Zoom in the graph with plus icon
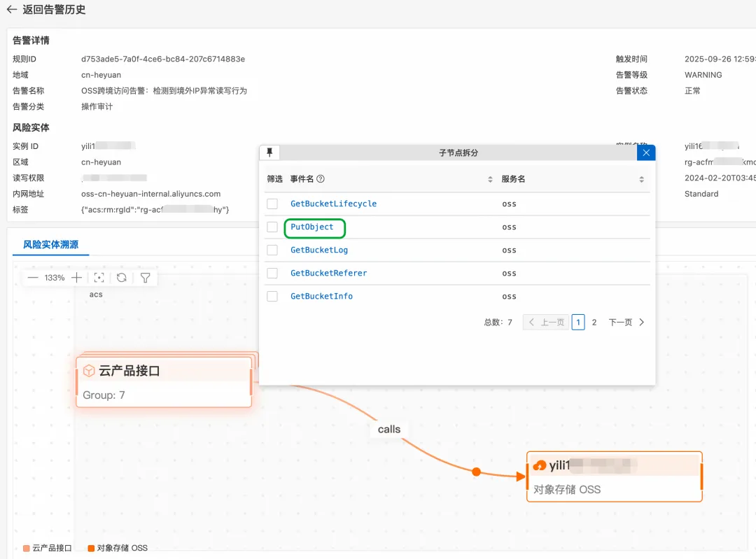 (x=76, y=278)
